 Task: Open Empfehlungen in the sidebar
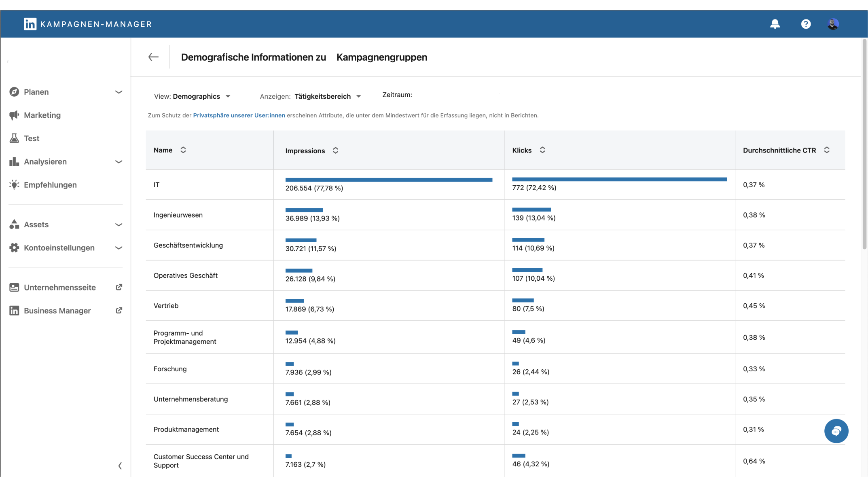pyautogui.click(x=50, y=185)
